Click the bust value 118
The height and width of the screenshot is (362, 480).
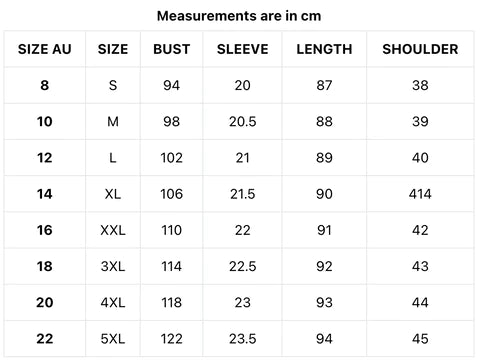coord(172,303)
